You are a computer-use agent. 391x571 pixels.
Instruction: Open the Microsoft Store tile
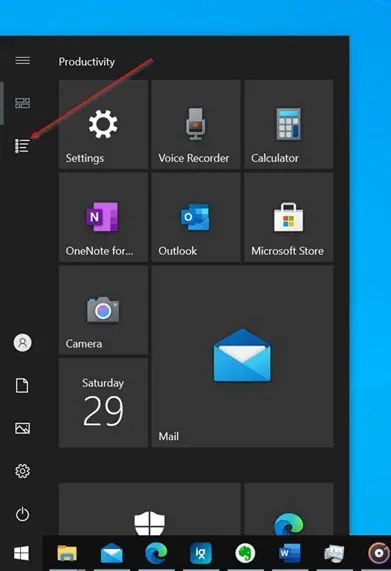click(289, 217)
